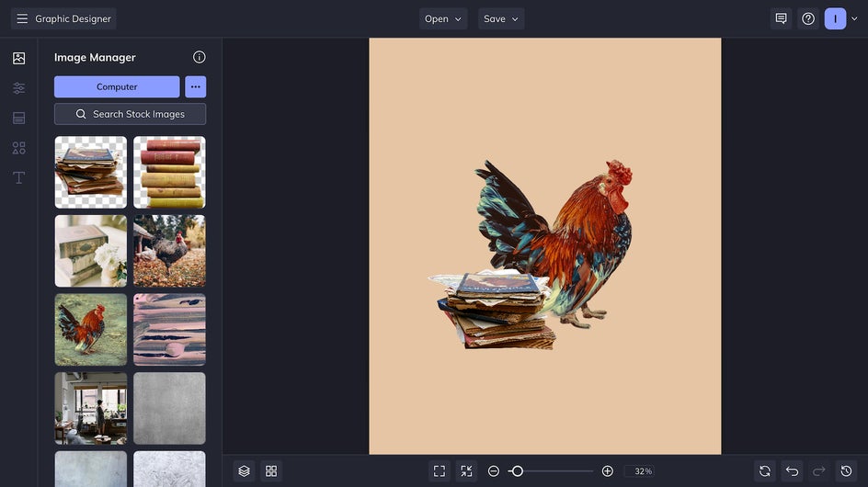The height and width of the screenshot is (487, 868).
Task: Expand the account menu chevron
Action: click(x=854, y=18)
